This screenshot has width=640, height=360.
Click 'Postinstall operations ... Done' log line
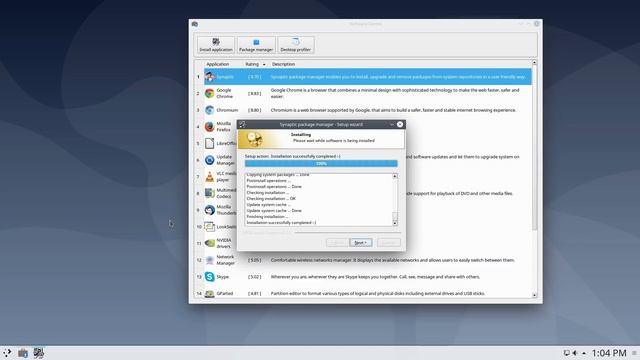point(274,187)
